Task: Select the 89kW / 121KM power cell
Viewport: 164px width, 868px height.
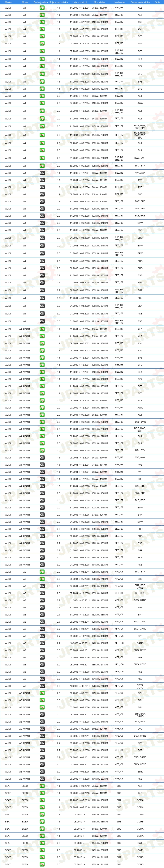Action: (x=99, y=729)
